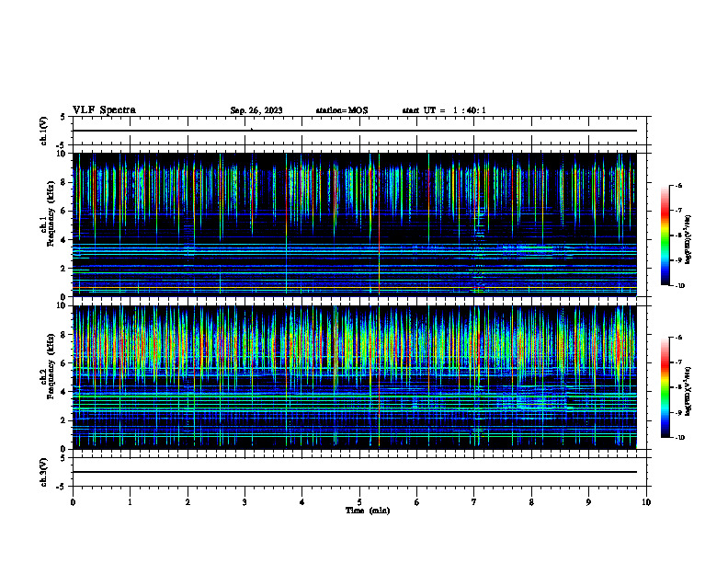The image size is (728, 563).
Task: Click the ch.2 "Frequency (kHz)" axis label
Action: pyautogui.click(x=51, y=366)
